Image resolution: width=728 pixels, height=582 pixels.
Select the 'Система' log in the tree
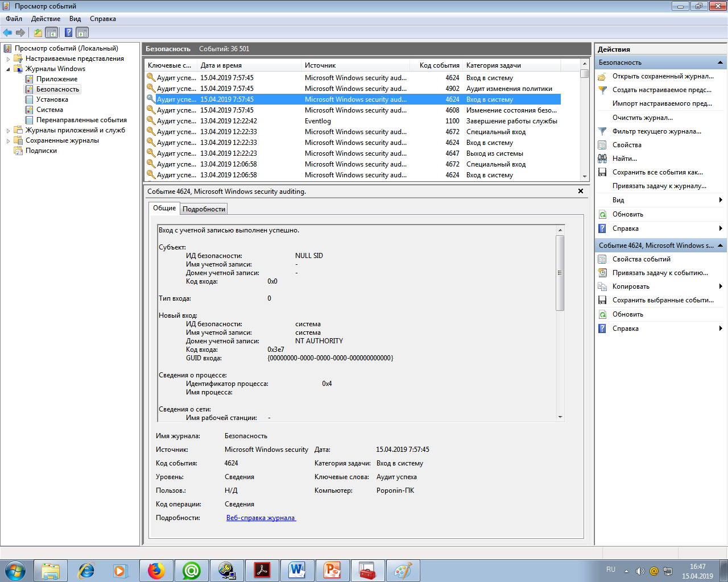point(49,110)
